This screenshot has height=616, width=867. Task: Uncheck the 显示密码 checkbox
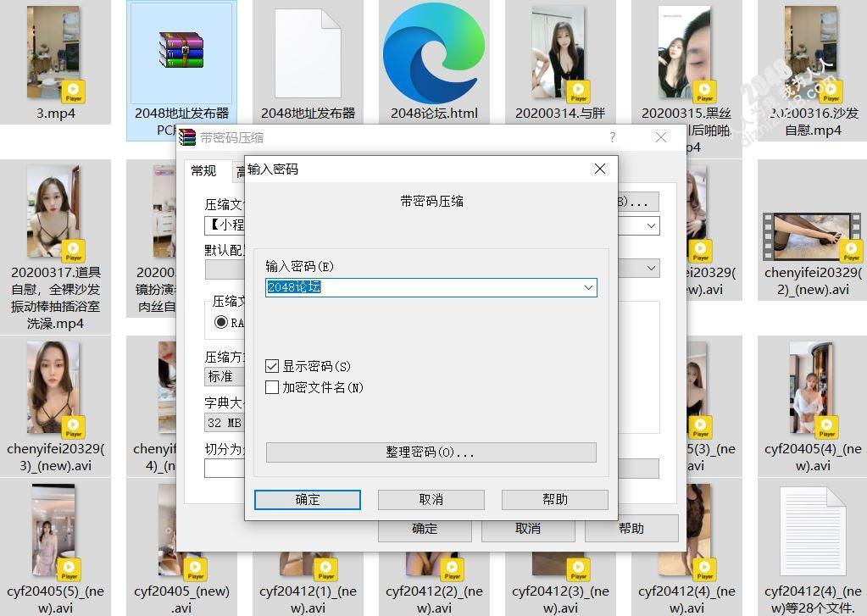point(272,366)
